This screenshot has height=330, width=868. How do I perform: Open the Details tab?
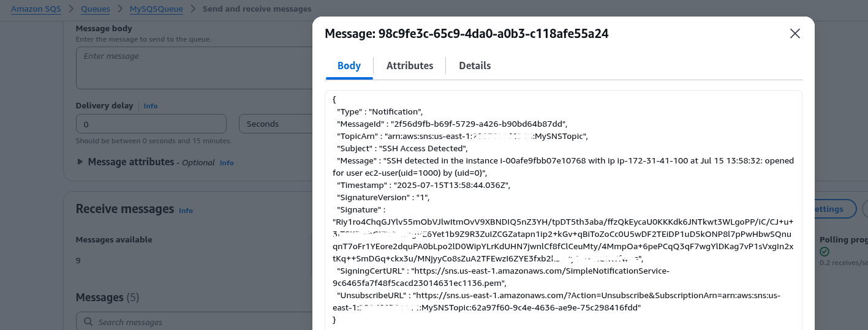coord(475,66)
